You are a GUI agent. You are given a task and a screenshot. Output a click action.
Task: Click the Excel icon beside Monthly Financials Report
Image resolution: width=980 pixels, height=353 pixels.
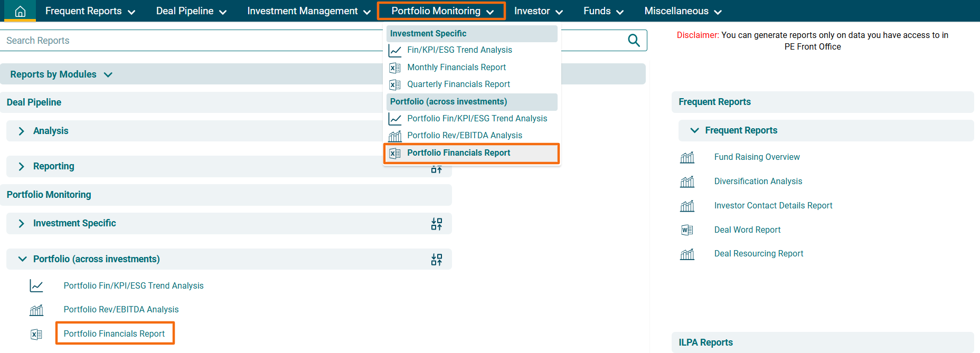click(x=394, y=68)
